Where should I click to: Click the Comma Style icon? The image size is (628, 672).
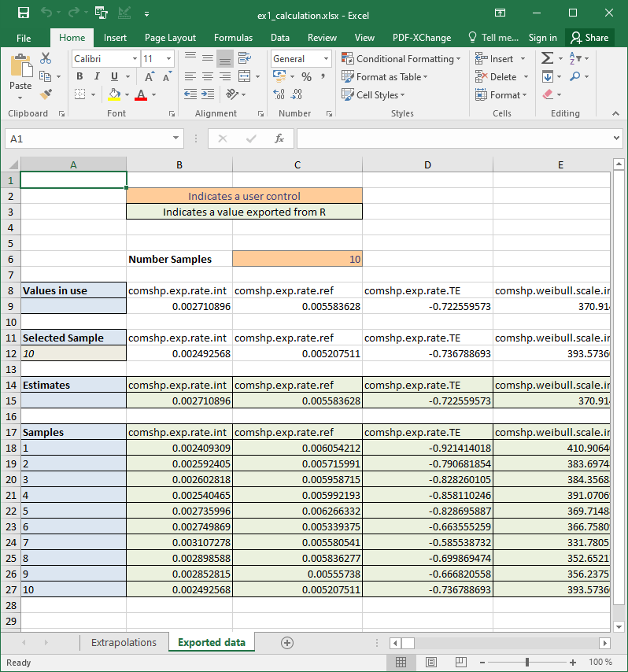click(323, 76)
